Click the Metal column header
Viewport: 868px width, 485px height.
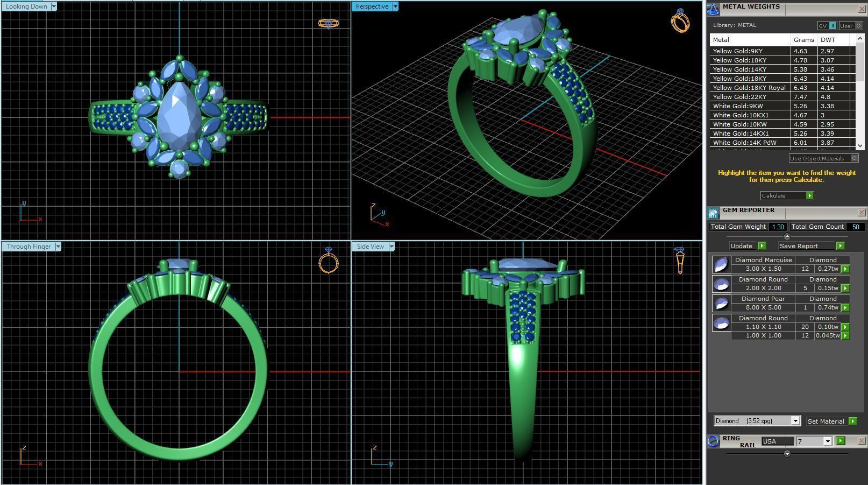point(750,40)
